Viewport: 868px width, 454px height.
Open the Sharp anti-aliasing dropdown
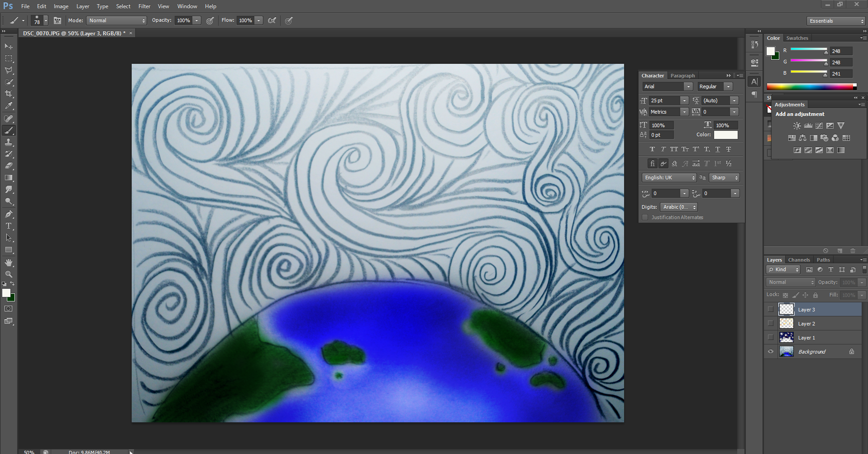tap(724, 177)
